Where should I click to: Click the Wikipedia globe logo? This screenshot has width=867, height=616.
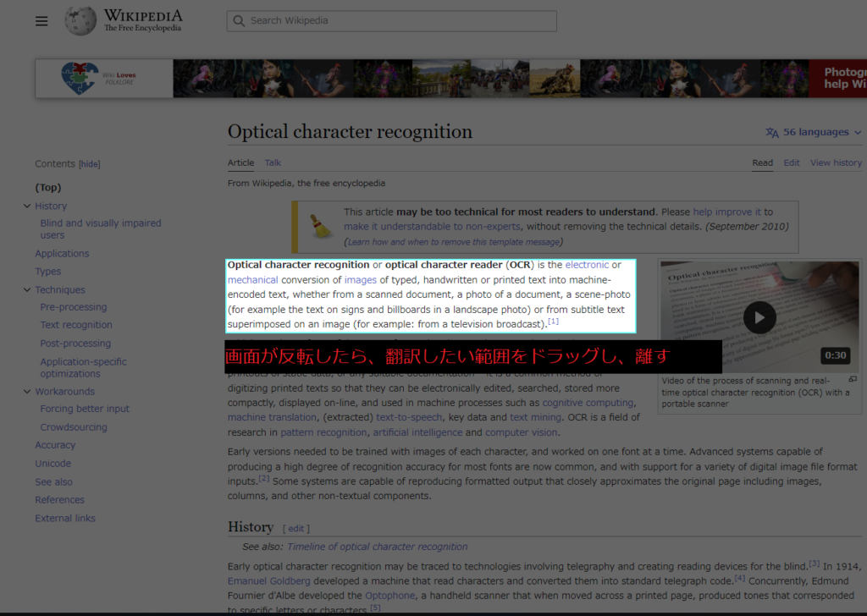80,20
